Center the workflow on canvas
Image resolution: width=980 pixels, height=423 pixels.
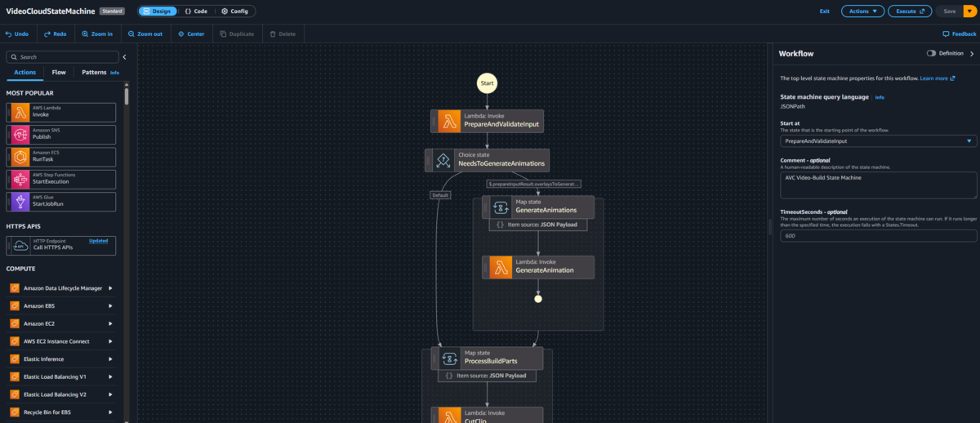(x=191, y=34)
